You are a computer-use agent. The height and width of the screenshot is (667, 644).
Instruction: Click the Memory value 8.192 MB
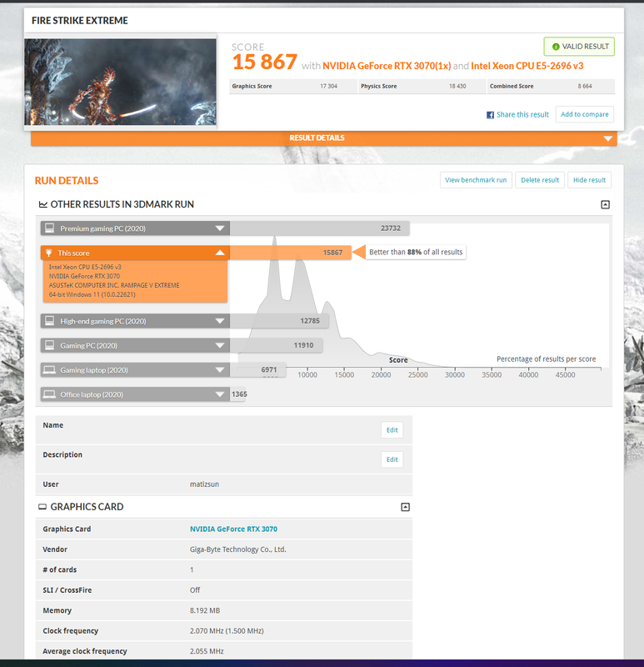pyautogui.click(x=205, y=611)
